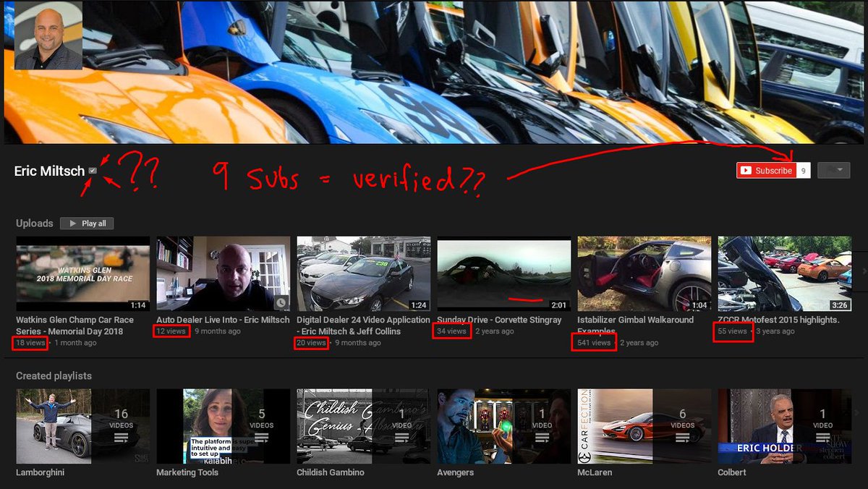
Task: Click the title Sunday Drive - Corvette Stingray
Action: 499,320
